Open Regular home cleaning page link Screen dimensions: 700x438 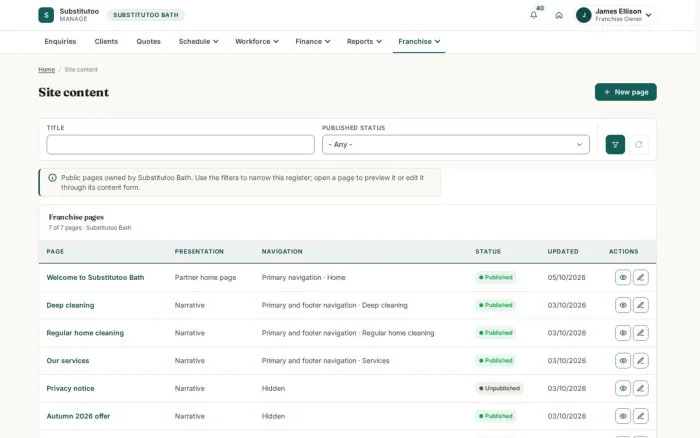(85, 333)
